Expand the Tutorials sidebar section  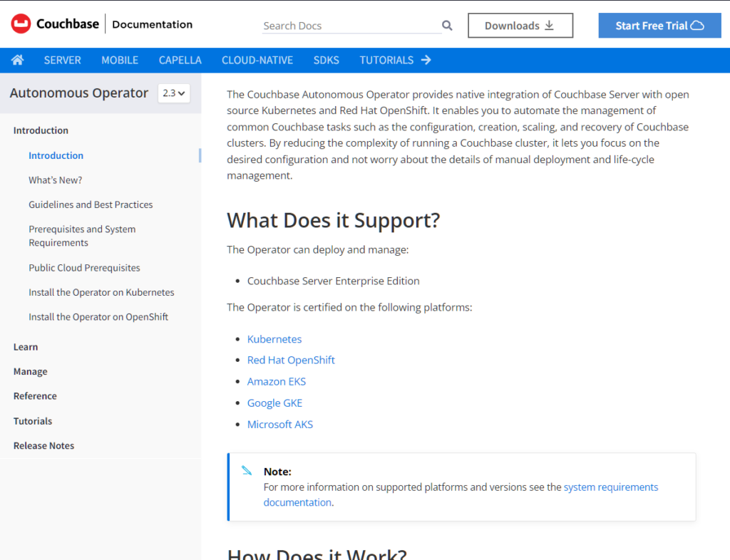33,421
